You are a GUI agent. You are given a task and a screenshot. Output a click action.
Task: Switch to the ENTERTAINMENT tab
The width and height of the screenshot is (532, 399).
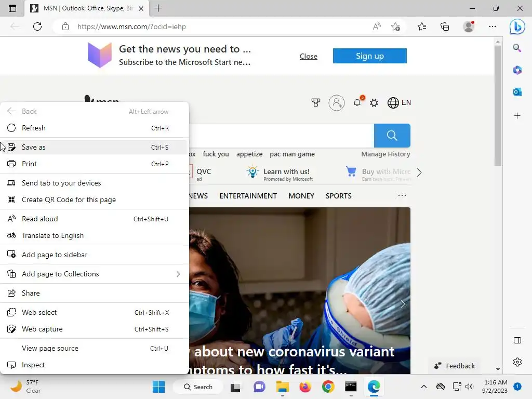tap(248, 196)
